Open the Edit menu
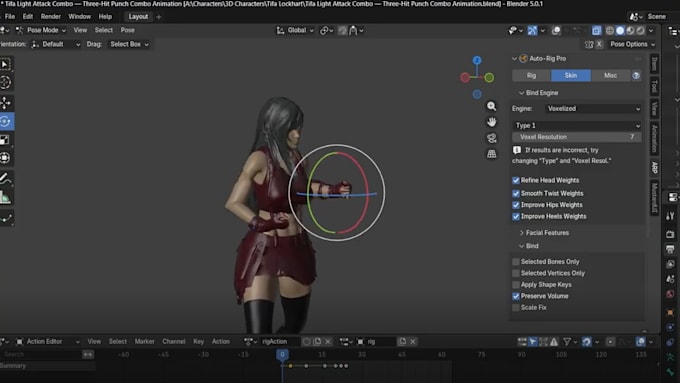Screen dimensions: 680x383 pos(28,16)
